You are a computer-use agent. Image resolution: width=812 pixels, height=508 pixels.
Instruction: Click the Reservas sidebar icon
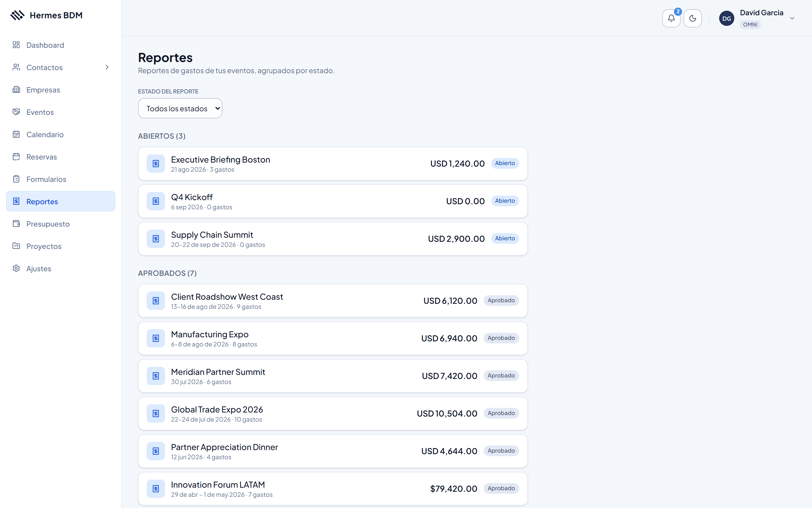(x=16, y=156)
